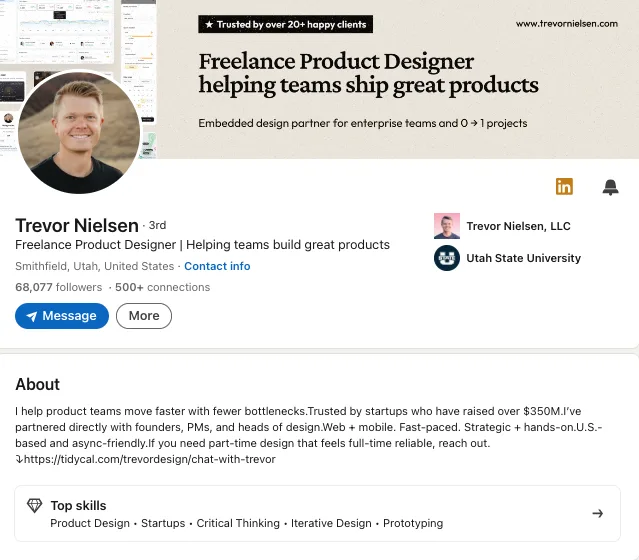Click the Freelance Product Designer headline text
The image size is (639, 560).
pos(203,245)
